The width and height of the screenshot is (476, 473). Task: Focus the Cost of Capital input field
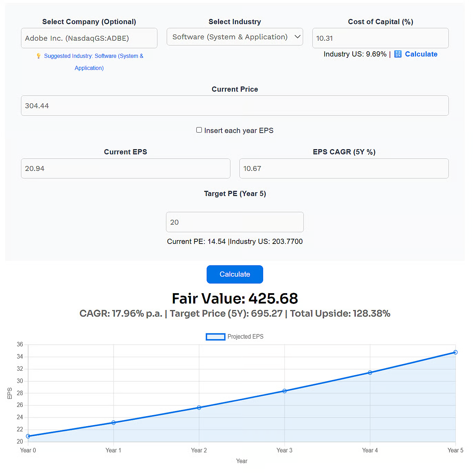pyautogui.click(x=380, y=38)
